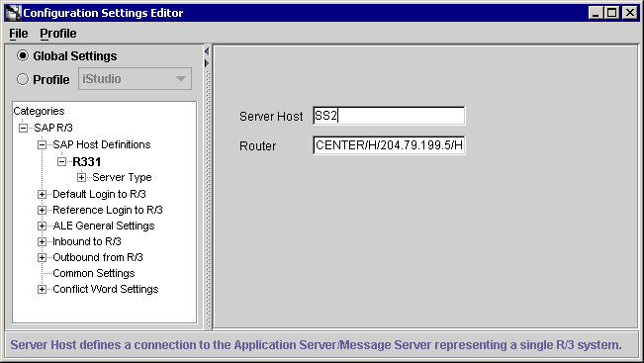Collapse left pane with splitter left arrow

coord(207,51)
